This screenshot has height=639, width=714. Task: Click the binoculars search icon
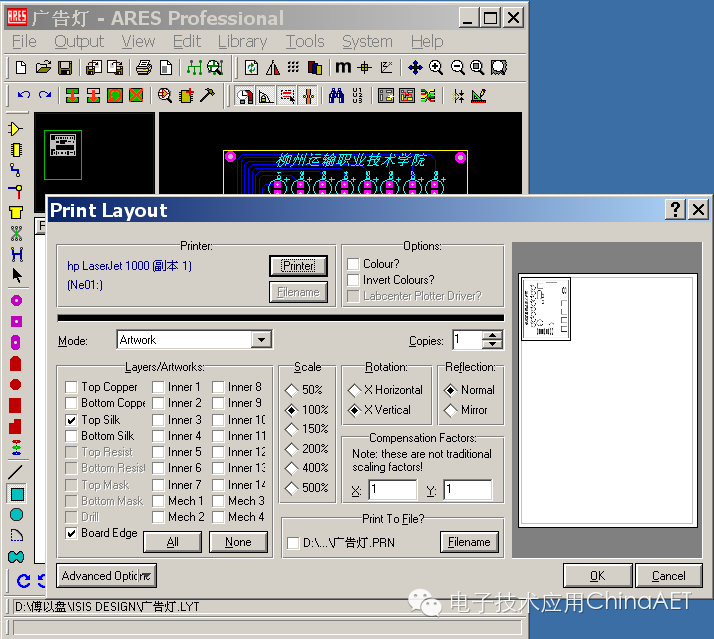336,96
